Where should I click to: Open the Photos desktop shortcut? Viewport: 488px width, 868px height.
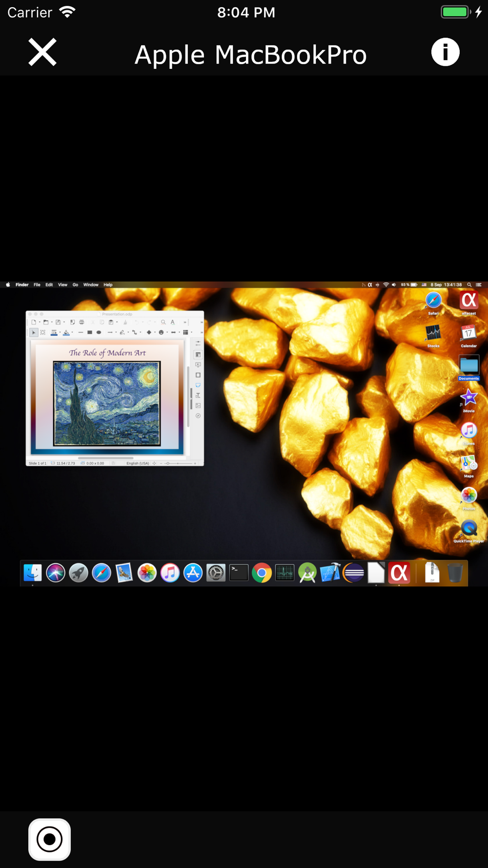(x=468, y=498)
